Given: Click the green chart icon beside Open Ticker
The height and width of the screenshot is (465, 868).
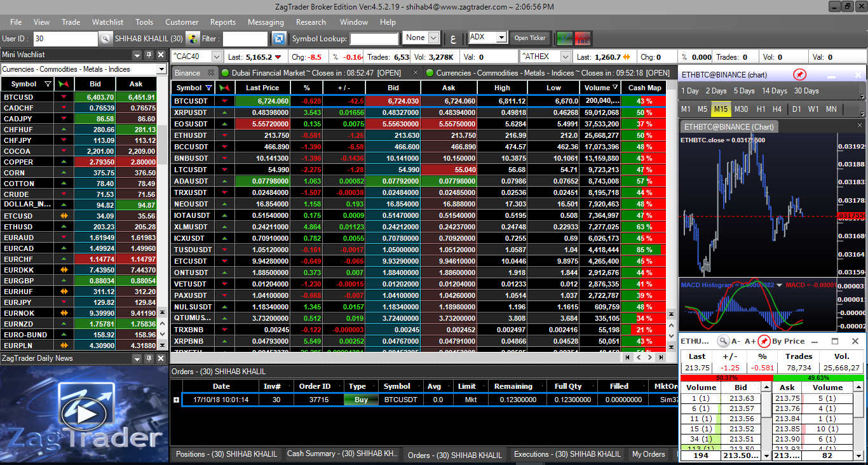Looking at the screenshot, I should [x=564, y=38].
